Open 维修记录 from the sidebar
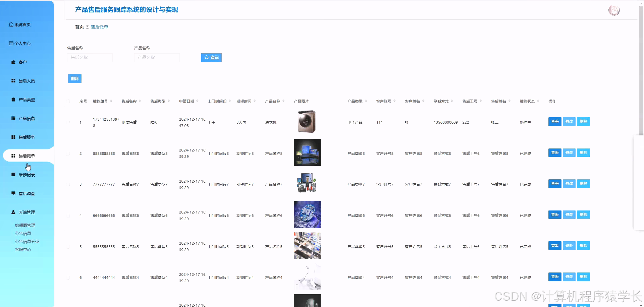This screenshot has height=307, width=644. point(24,174)
